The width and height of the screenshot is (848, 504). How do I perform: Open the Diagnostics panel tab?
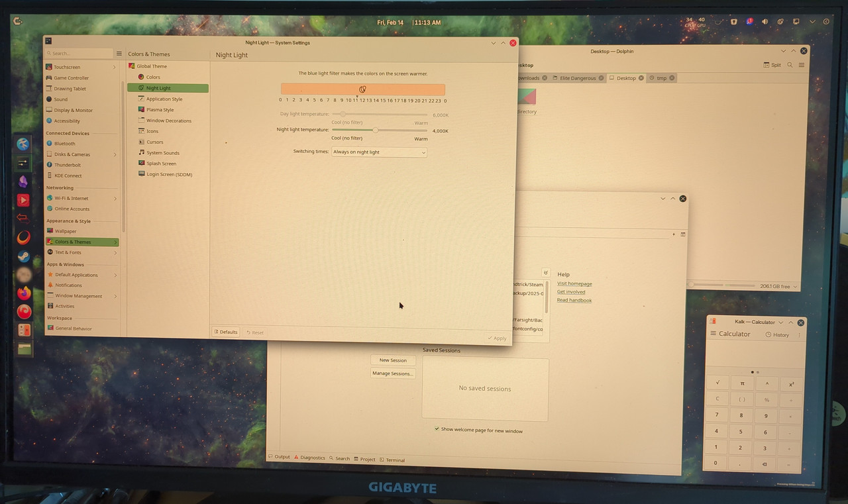point(309,458)
